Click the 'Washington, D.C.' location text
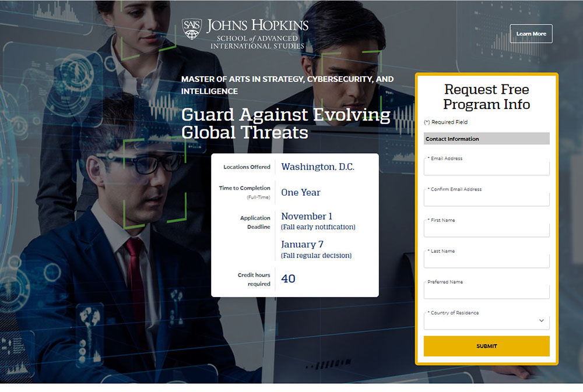Viewport: 583px width, 392px height. click(318, 167)
